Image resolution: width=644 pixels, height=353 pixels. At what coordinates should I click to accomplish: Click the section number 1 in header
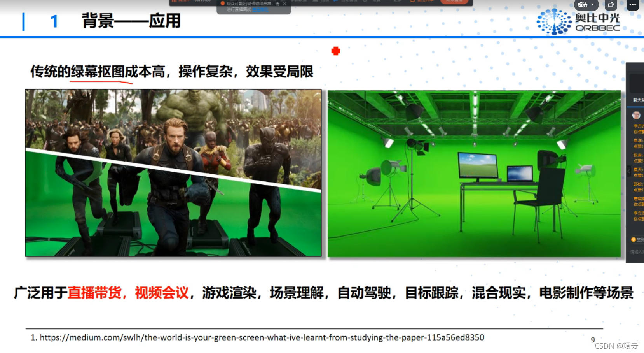tap(54, 21)
